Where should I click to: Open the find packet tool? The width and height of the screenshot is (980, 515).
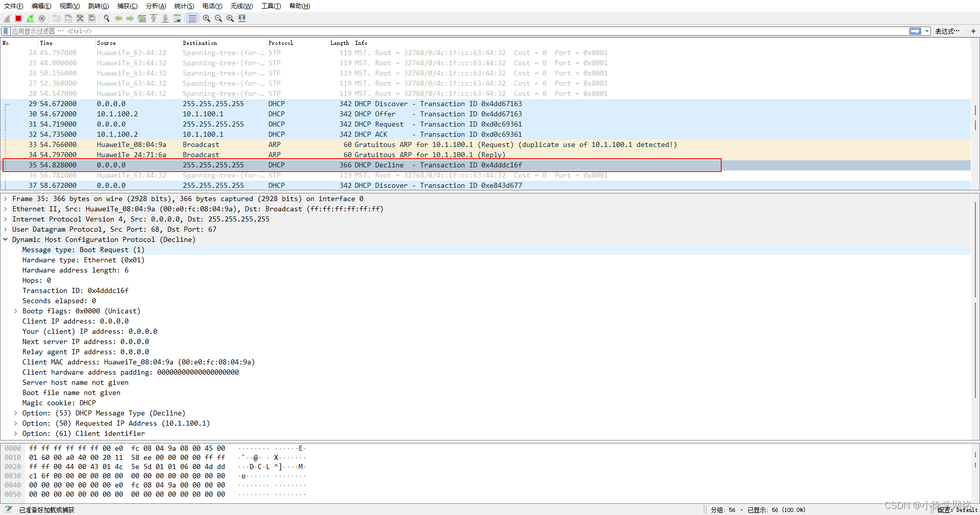[x=106, y=18]
